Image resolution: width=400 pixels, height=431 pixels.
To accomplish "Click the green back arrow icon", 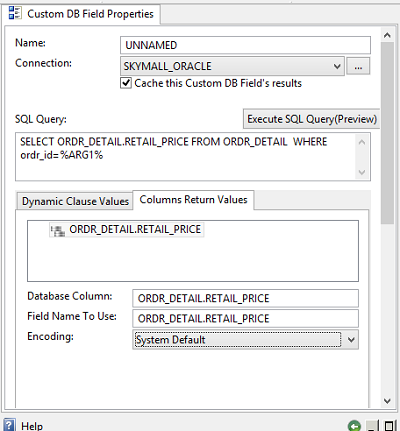I will 354,426.
